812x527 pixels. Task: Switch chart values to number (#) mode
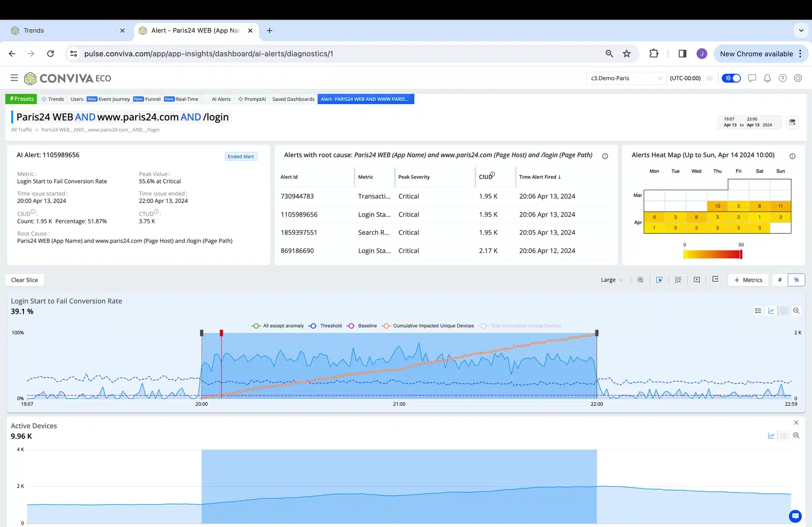pos(780,280)
